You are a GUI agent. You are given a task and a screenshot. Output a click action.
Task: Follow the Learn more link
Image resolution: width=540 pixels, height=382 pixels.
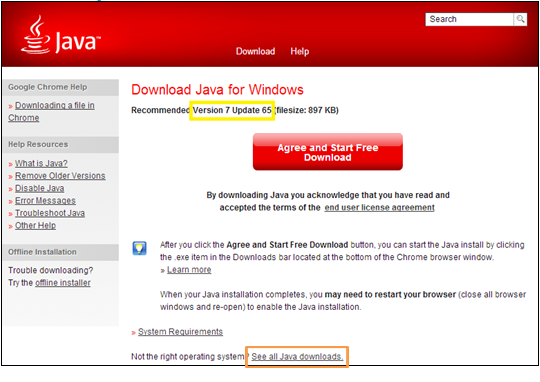tap(189, 270)
